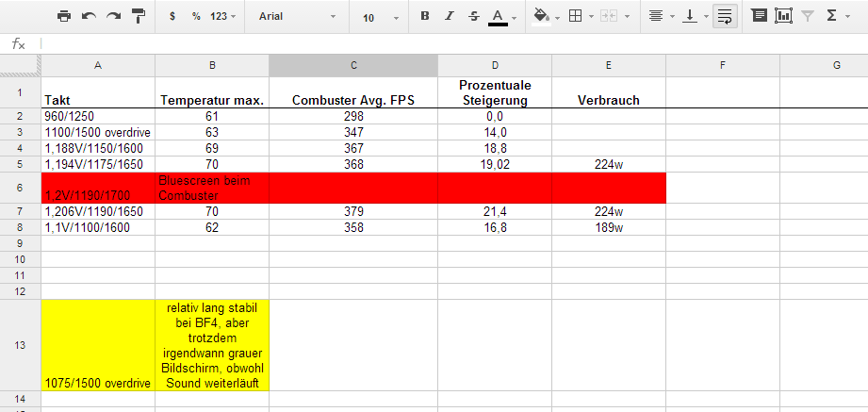Click the Merge cells icon
Screen dimensions: 868x412
(609, 16)
